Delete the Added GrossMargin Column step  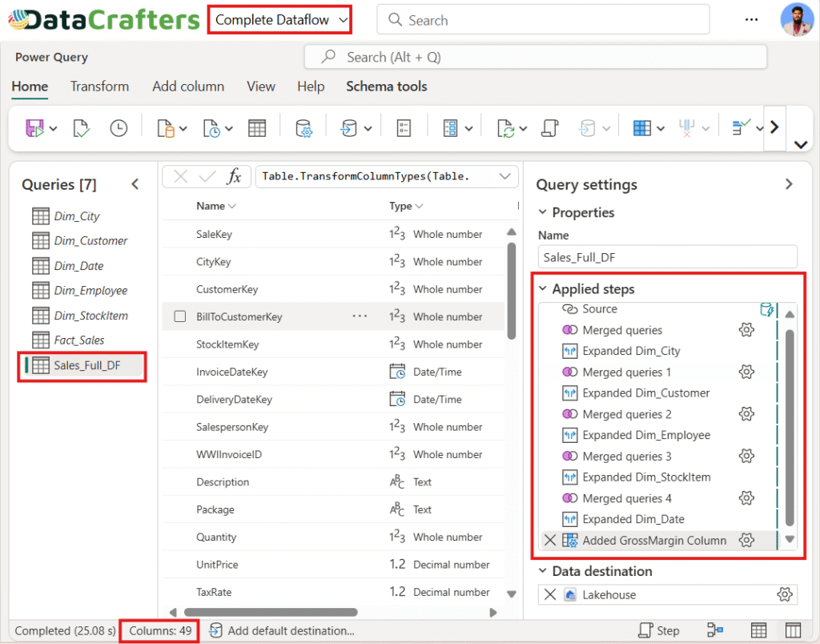pos(550,540)
